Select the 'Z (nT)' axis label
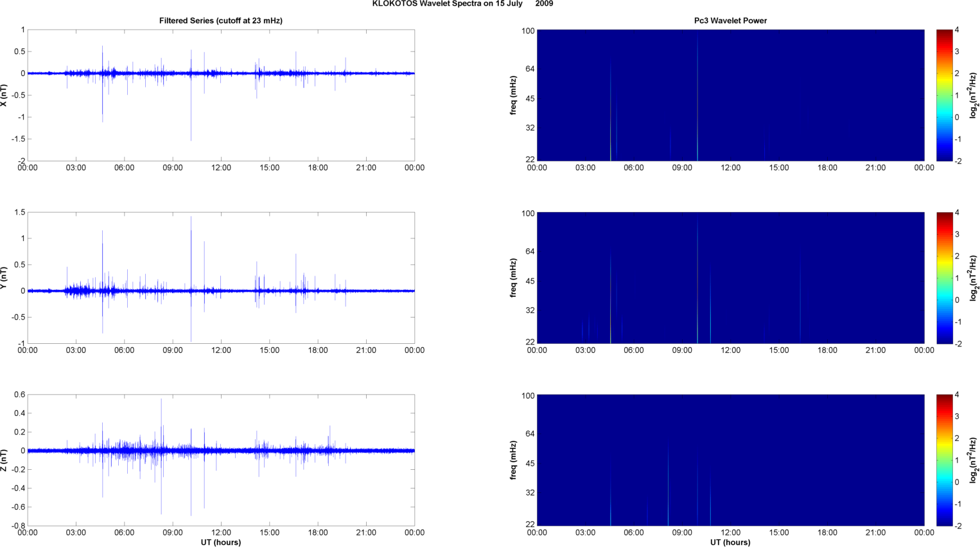 [x=4, y=460]
